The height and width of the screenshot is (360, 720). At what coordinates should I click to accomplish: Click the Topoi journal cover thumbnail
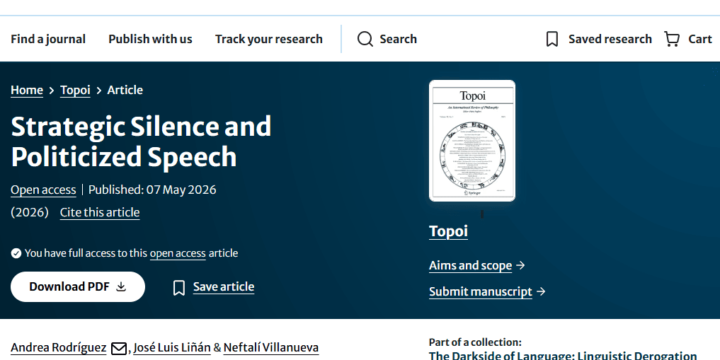tap(472, 141)
